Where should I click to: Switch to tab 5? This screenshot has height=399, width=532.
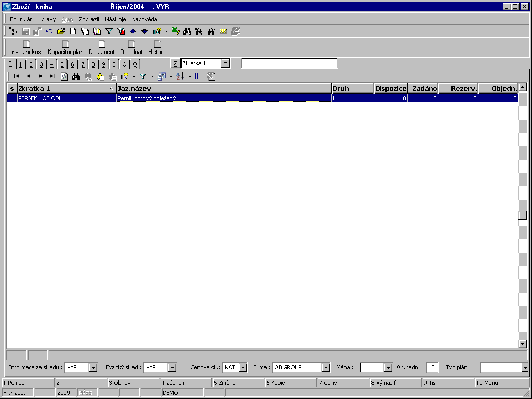pos(62,64)
